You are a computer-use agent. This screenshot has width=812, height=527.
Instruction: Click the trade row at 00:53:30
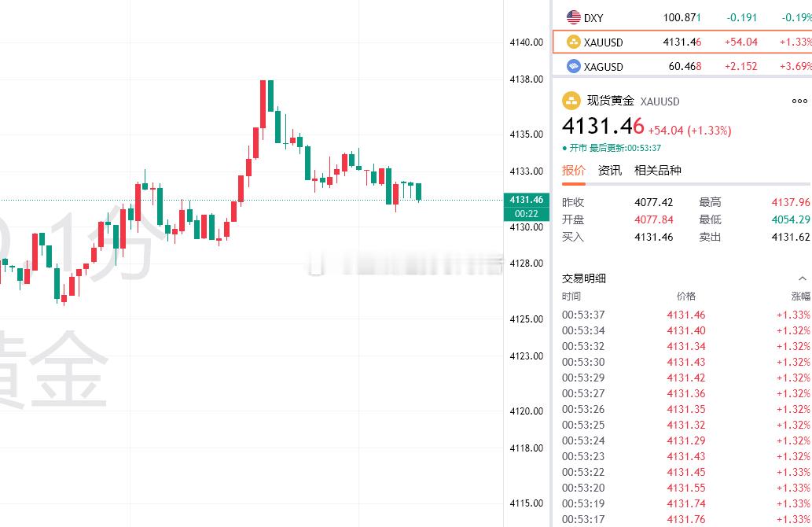686,363
